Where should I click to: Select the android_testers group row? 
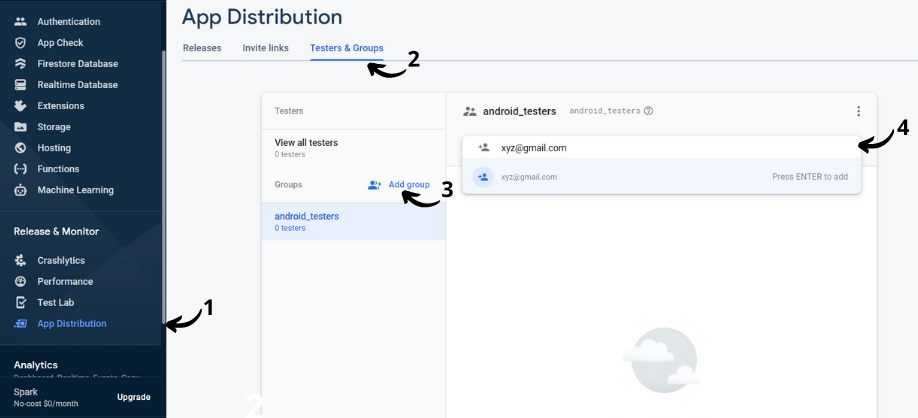pos(354,221)
